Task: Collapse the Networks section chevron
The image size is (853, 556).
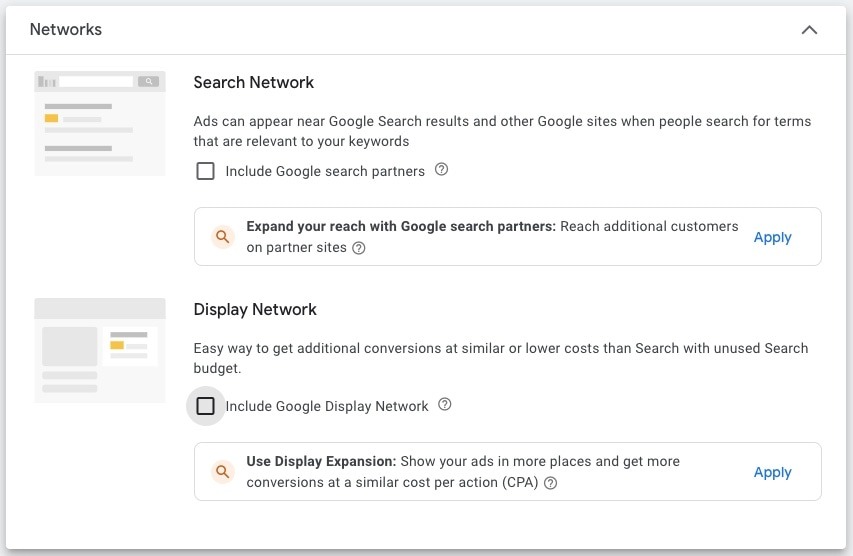Action: [x=809, y=30]
